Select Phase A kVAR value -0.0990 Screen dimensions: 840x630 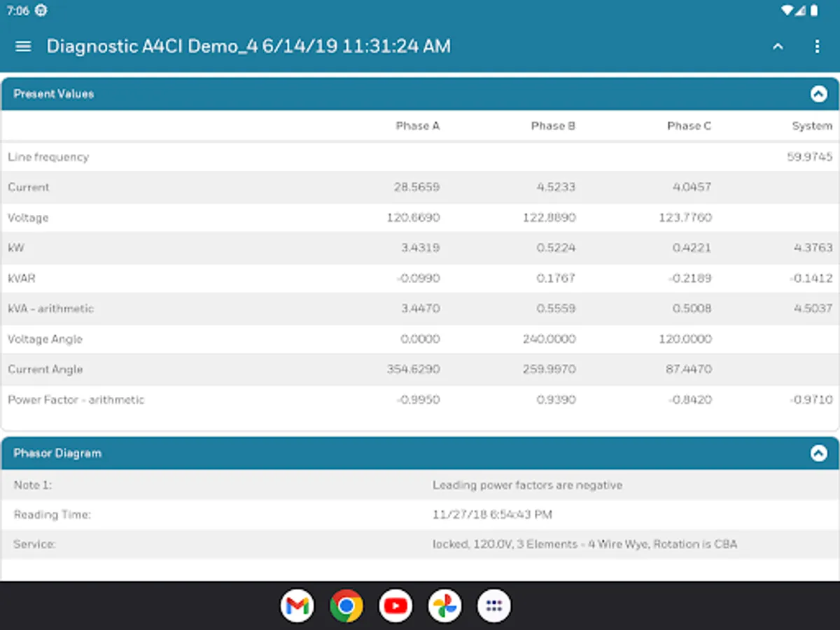coord(418,279)
